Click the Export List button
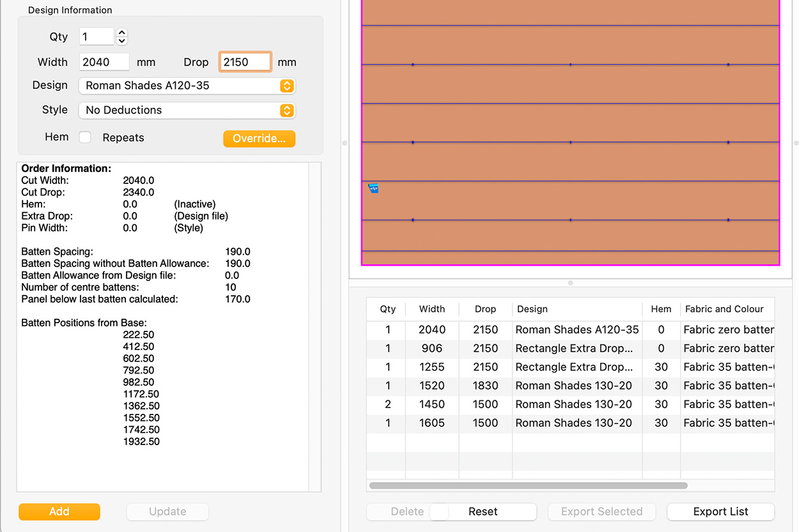This screenshot has height=532, width=799. pos(720,512)
